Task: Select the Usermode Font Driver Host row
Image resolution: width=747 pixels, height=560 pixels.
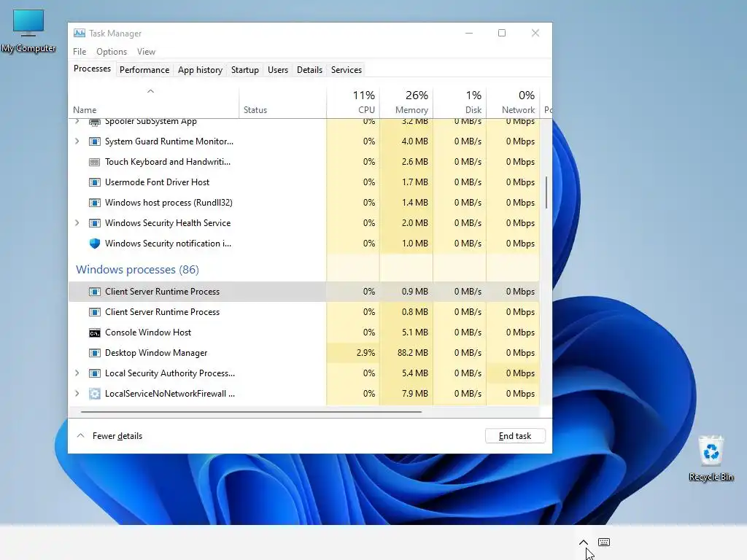Action: (304, 182)
